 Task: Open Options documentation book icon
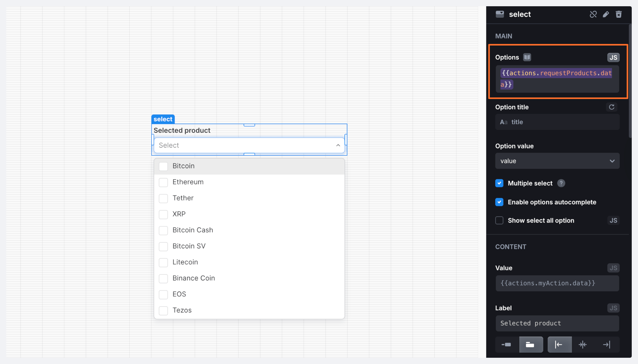tap(527, 57)
